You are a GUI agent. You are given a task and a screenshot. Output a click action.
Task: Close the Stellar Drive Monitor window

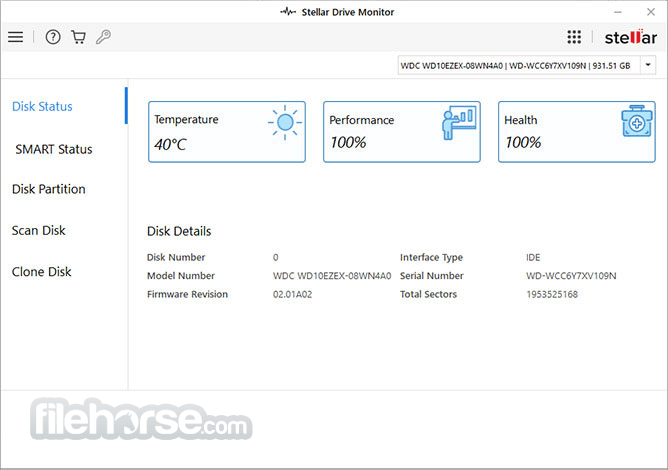pos(651,12)
